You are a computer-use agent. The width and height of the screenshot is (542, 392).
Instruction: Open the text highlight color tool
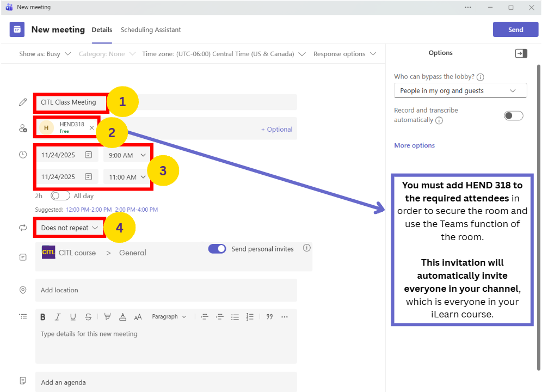point(107,317)
